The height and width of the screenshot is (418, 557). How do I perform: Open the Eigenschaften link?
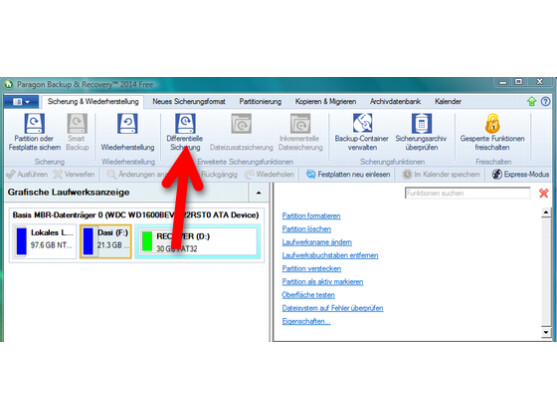(306, 321)
